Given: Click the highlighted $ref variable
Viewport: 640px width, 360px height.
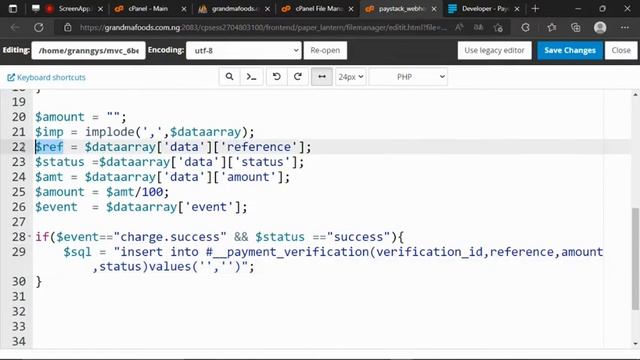Looking at the screenshot, I should pos(49,147).
